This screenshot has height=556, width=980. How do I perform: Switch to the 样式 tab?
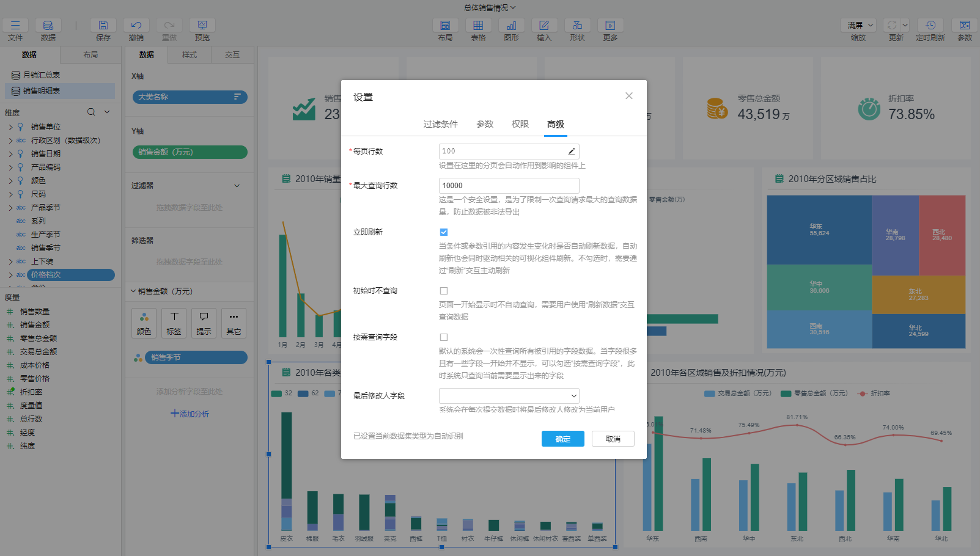click(189, 54)
